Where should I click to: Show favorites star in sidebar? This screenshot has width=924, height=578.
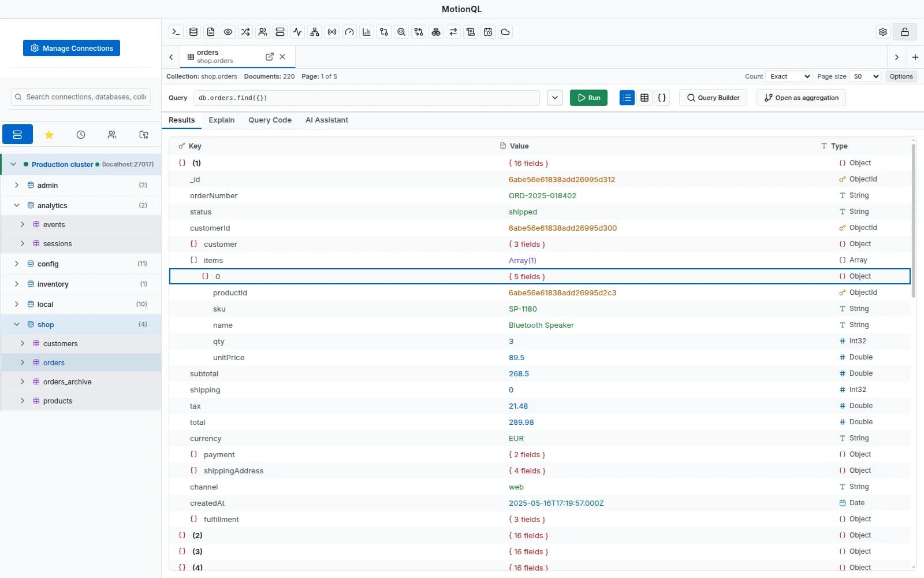49,135
